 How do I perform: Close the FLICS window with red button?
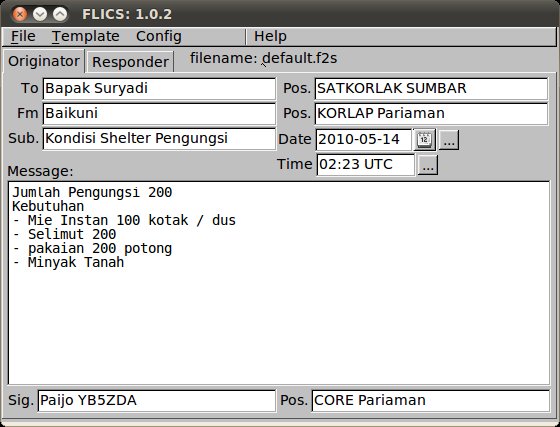pyautogui.click(x=20, y=14)
